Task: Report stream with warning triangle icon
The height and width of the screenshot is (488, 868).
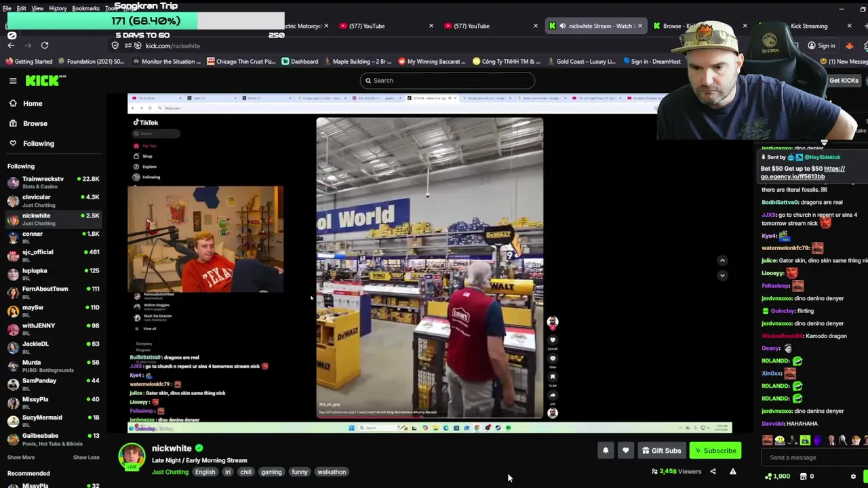Action: coord(733,472)
